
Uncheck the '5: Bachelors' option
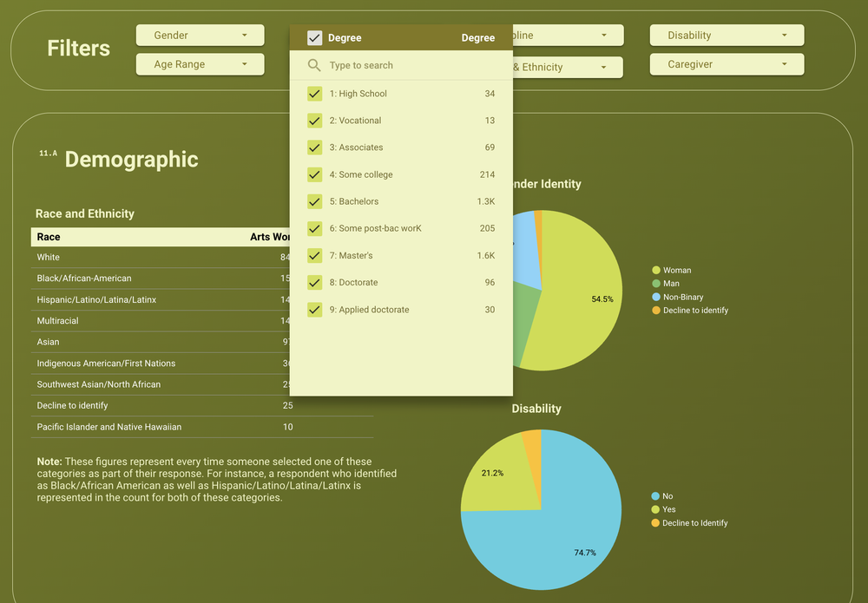point(314,201)
